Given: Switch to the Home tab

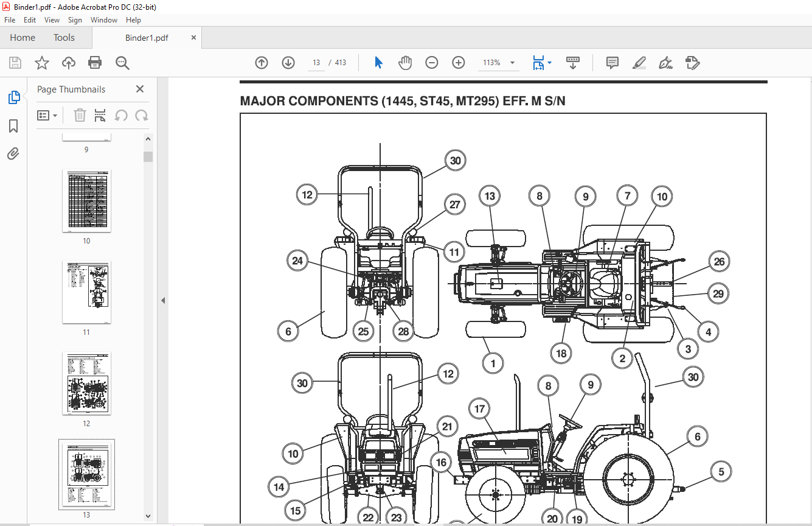Looking at the screenshot, I should [x=23, y=38].
